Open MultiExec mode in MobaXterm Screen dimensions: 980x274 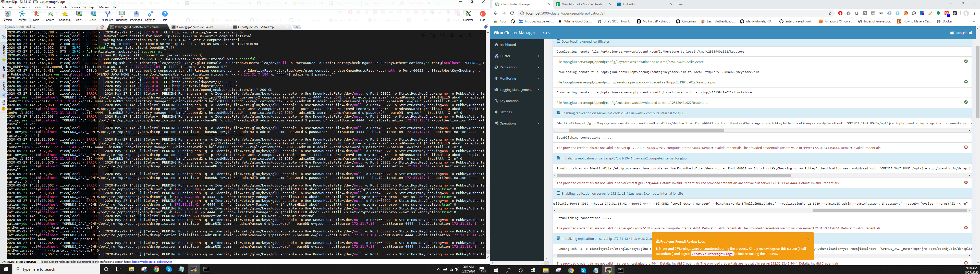pos(107,16)
